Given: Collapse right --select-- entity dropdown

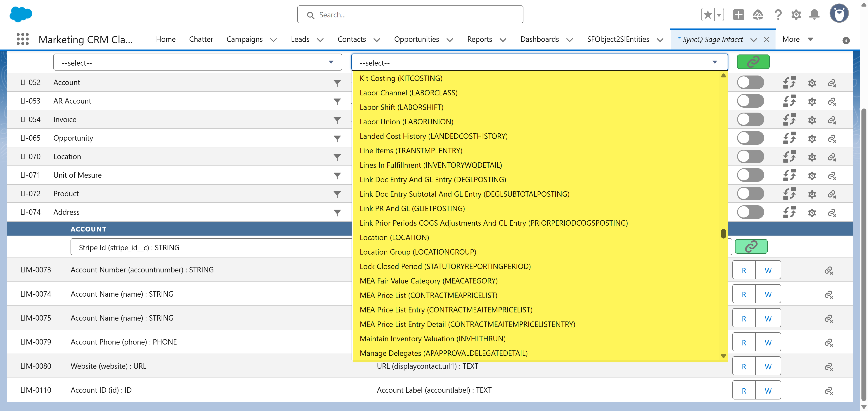Looking at the screenshot, I should (539, 62).
